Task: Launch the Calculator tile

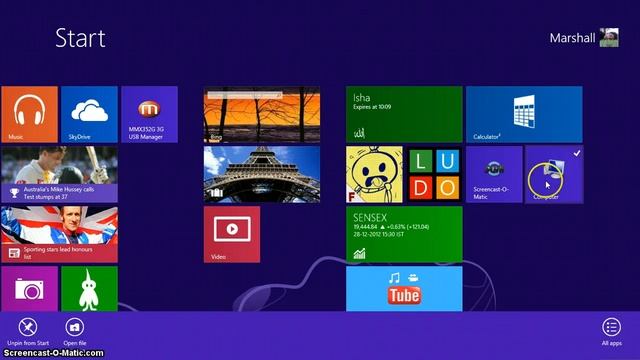Action: [524, 114]
